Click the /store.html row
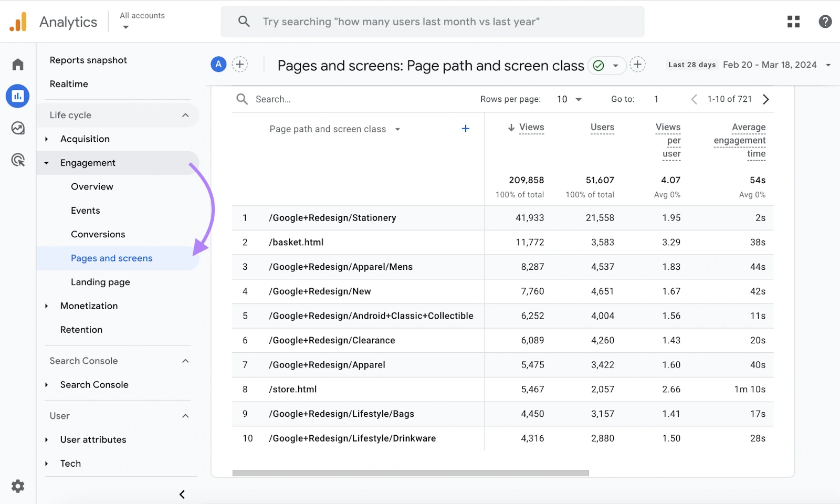This screenshot has height=504, width=840. pyautogui.click(x=502, y=390)
